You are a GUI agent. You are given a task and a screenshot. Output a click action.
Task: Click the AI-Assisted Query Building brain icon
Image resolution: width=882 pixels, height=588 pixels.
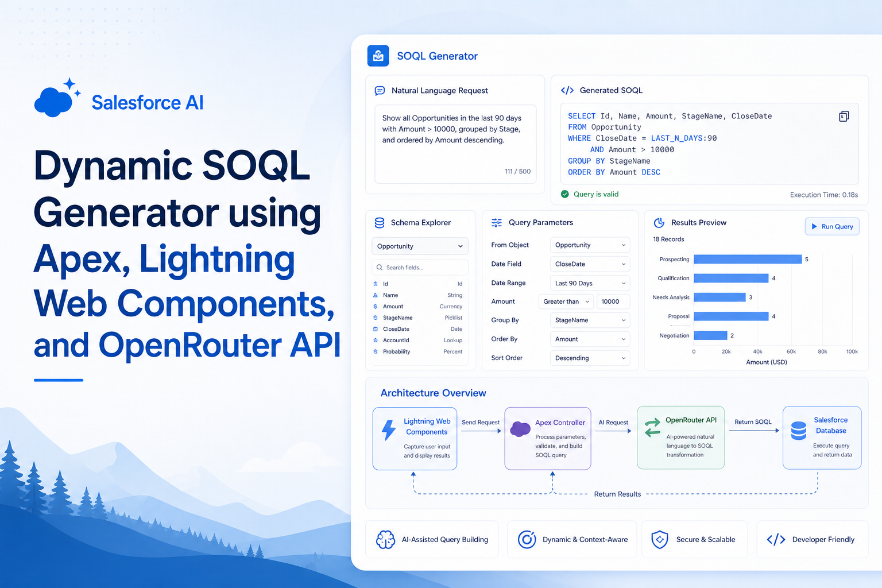385,540
